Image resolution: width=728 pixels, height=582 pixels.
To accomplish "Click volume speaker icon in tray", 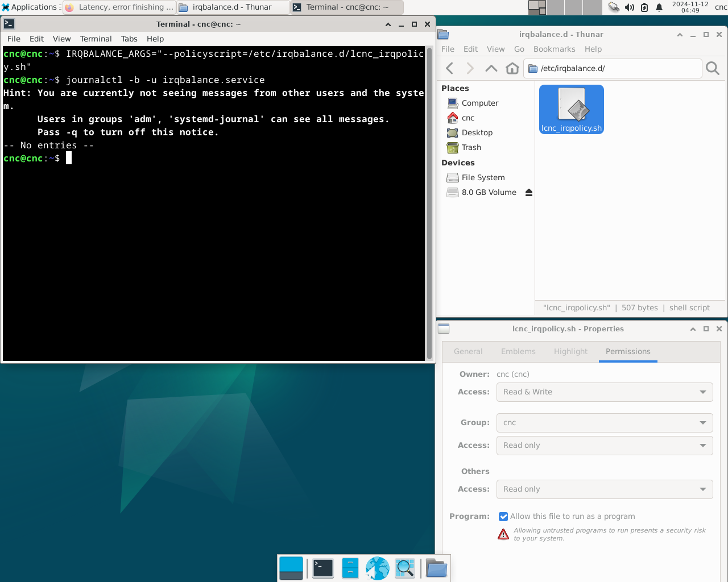I will coord(630,7).
